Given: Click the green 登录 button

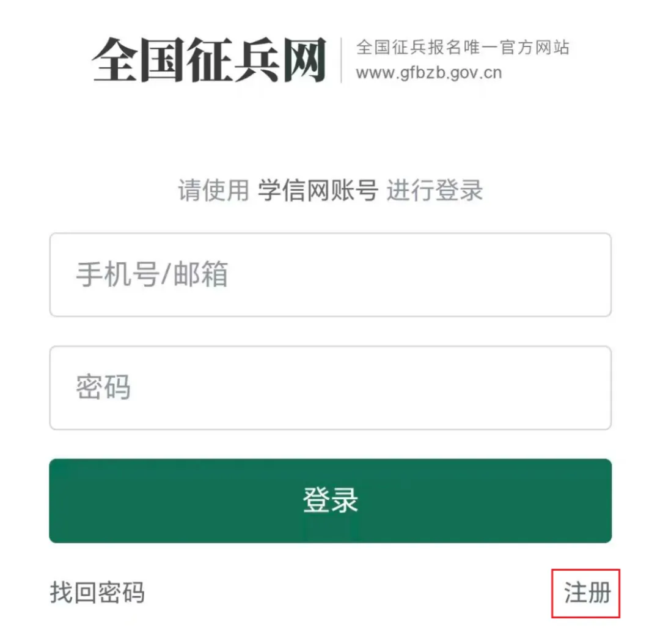Looking at the screenshot, I should (331, 500).
